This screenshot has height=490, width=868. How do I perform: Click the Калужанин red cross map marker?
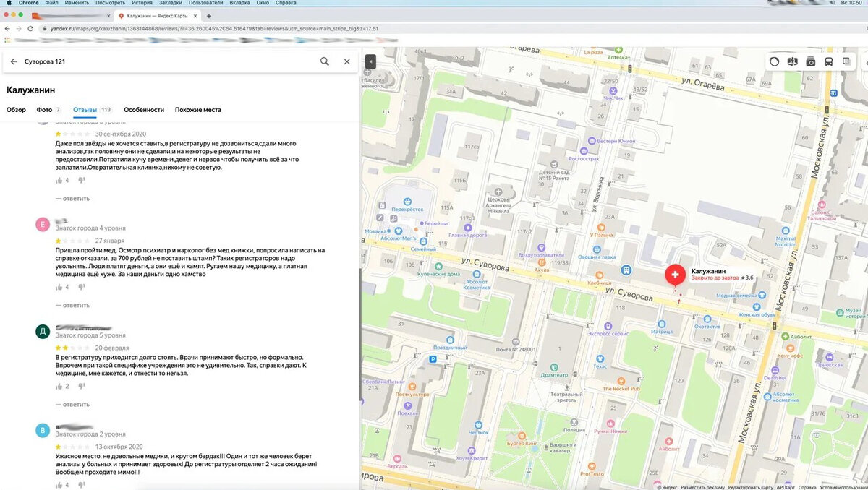pyautogui.click(x=676, y=275)
